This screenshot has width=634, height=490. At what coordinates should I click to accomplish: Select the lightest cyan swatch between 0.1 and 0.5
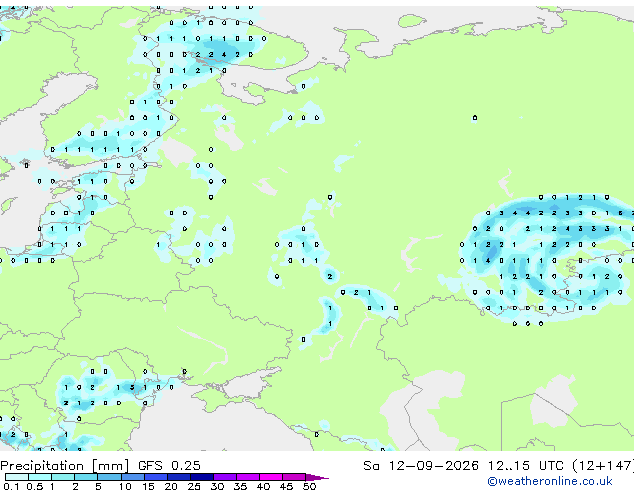pyautogui.click(x=17, y=477)
